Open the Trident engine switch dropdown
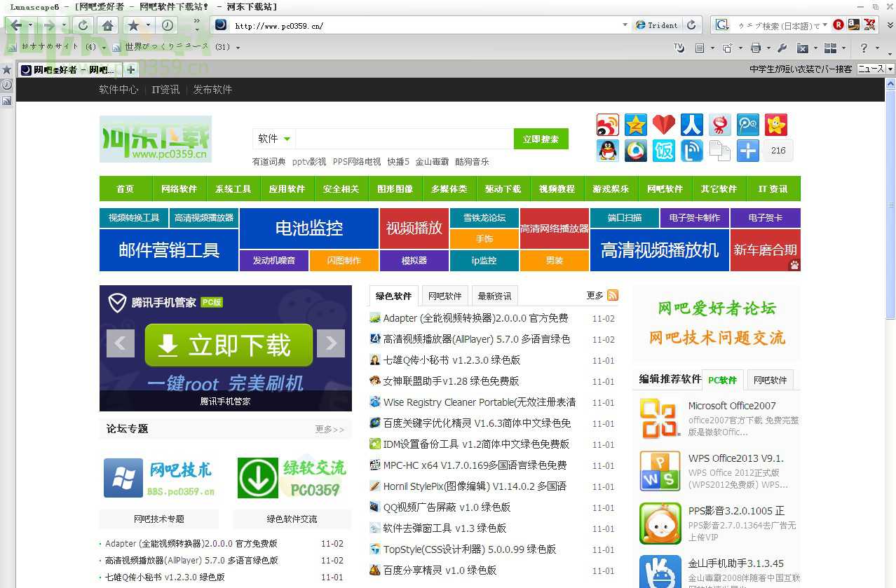The width and height of the screenshot is (896, 588). pyautogui.click(x=656, y=25)
